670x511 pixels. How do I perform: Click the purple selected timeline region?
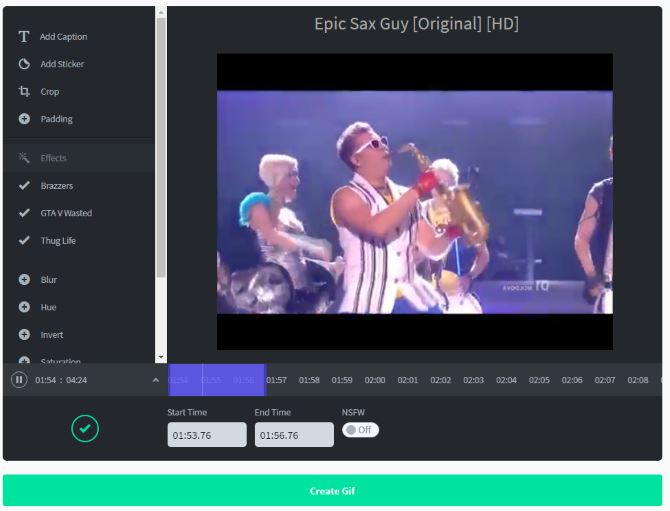click(216, 380)
